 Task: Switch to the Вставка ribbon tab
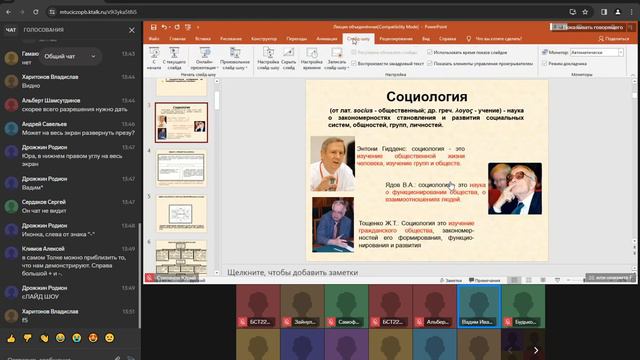(203, 39)
